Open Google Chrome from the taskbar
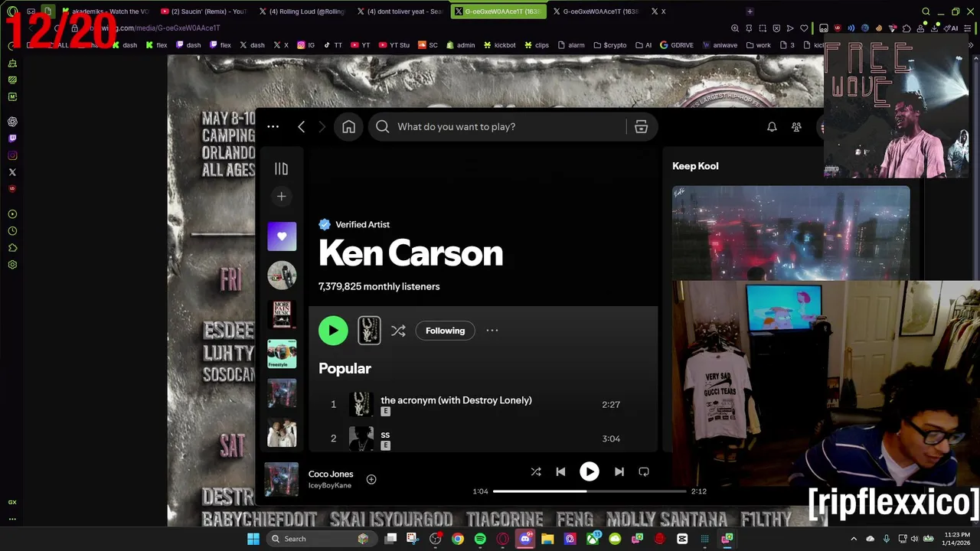980x551 pixels. [457, 539]
